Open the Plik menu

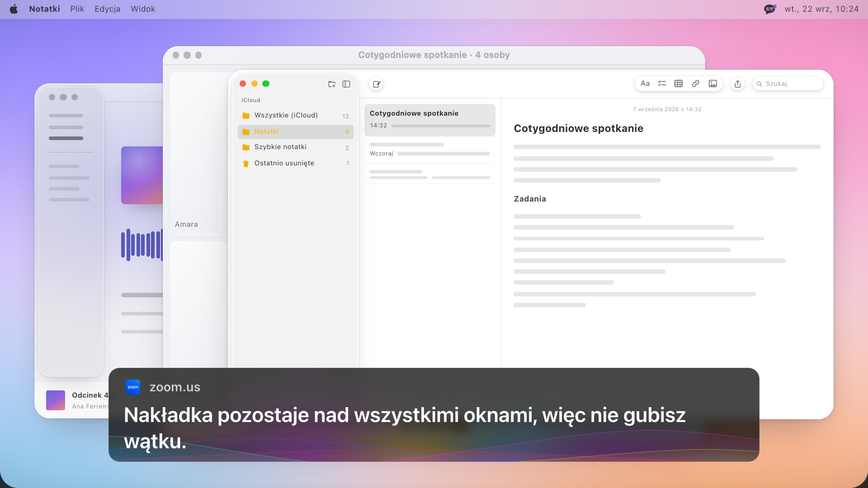77,9
